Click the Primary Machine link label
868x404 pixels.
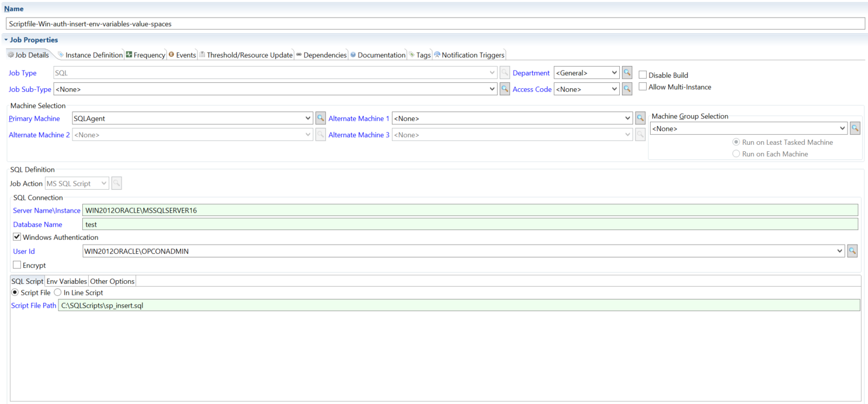click(34, 119)
